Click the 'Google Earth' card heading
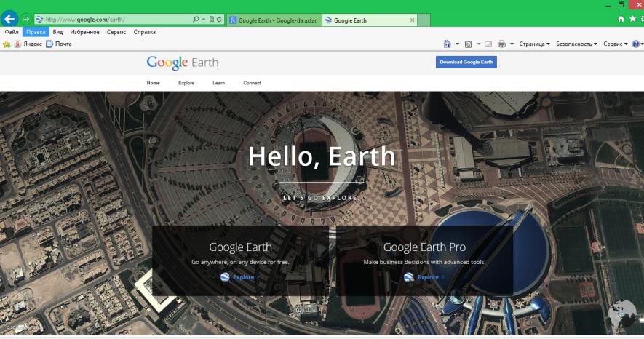Viewport: 644px width, 339px height. coord(240,247)
